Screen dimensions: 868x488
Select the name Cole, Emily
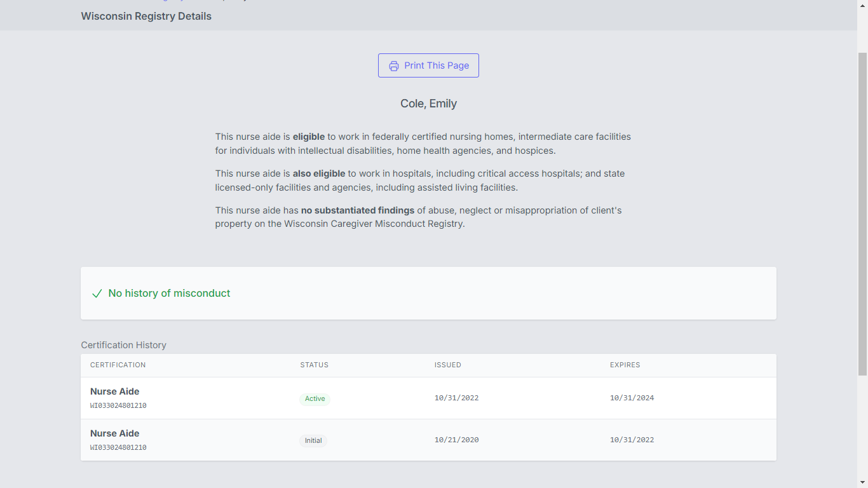[x=428, y=104]
